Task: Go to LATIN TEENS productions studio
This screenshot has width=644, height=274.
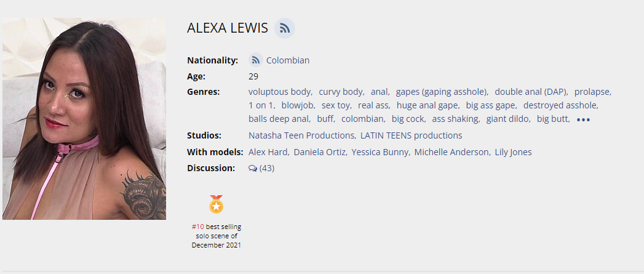Action: [411, 135]
